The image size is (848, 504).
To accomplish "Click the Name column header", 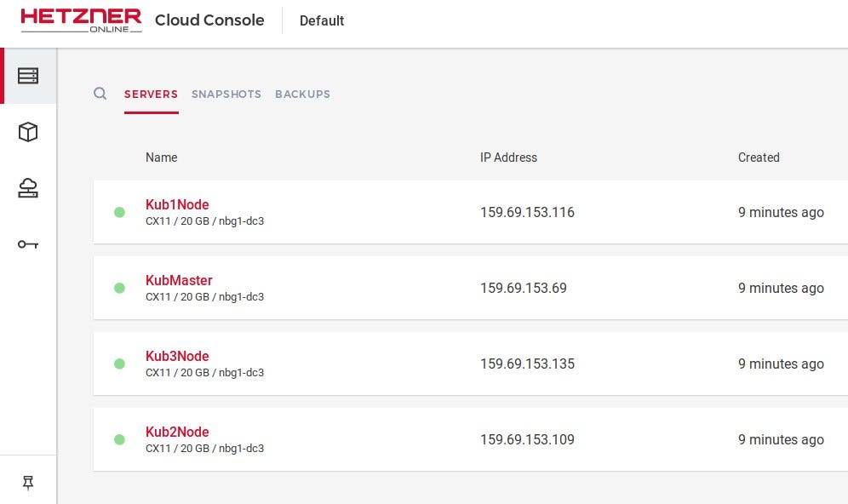I will pos(161,157).
